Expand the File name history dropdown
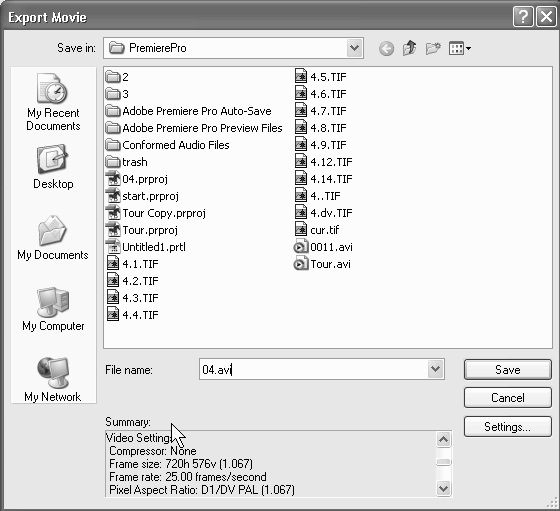 [435, 369]
